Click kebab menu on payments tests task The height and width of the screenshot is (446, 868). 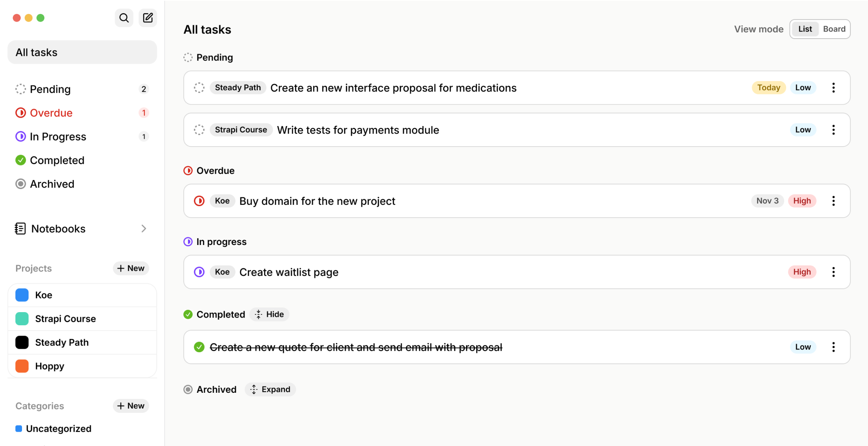coord(833,130)
